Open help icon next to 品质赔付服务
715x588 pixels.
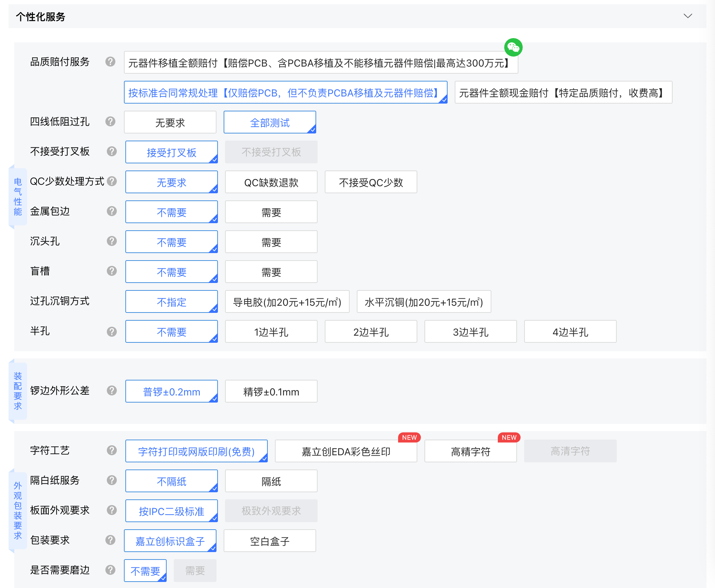point(110,62)
